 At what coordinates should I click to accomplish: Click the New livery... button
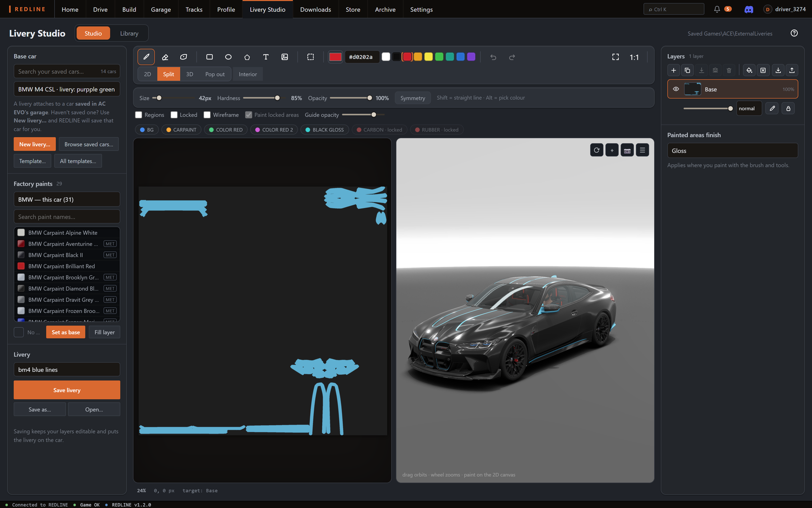(35, 144)
